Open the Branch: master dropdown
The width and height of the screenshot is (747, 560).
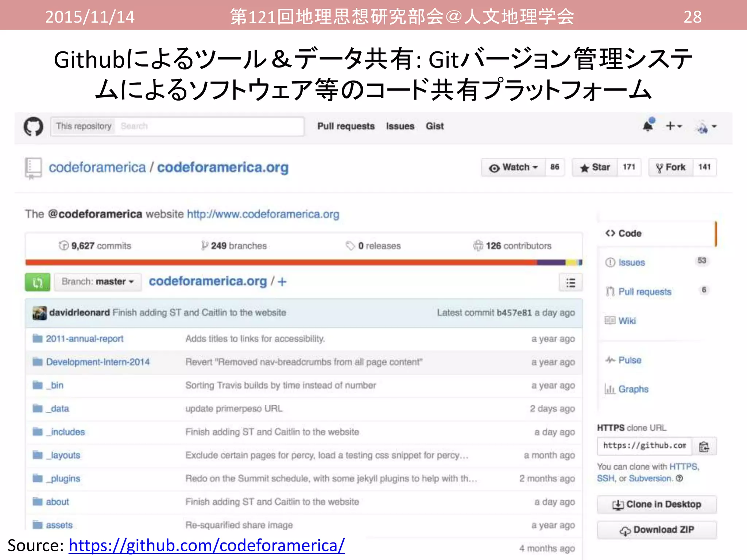tap(98, 282)
